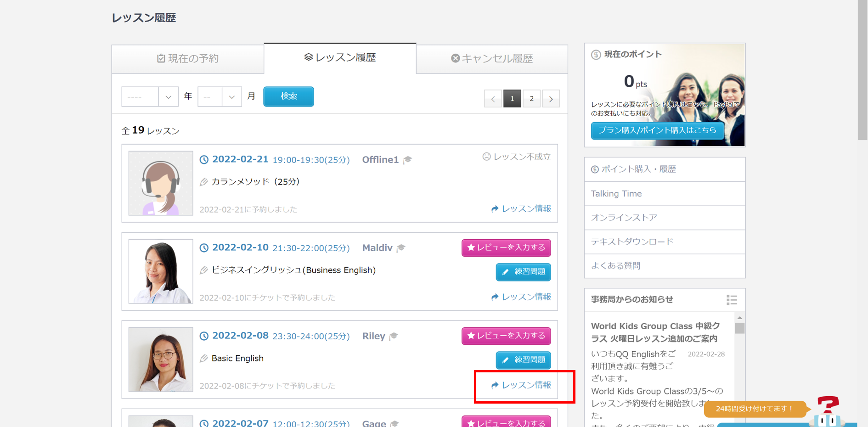The width and height of the screenshot is (868, 427).
Task: Switch to the 現在の予約 tab
Action: click(x=188, y=59)
